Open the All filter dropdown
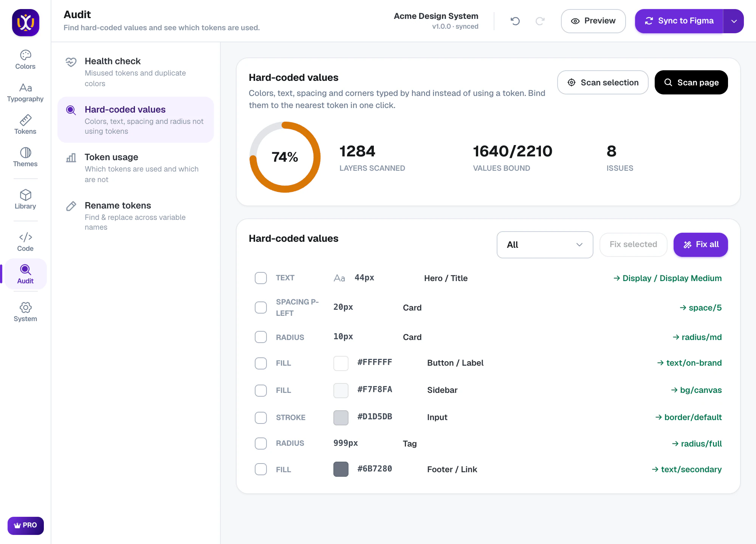Viewport: 756px width, 544px height. pos(545,245)
